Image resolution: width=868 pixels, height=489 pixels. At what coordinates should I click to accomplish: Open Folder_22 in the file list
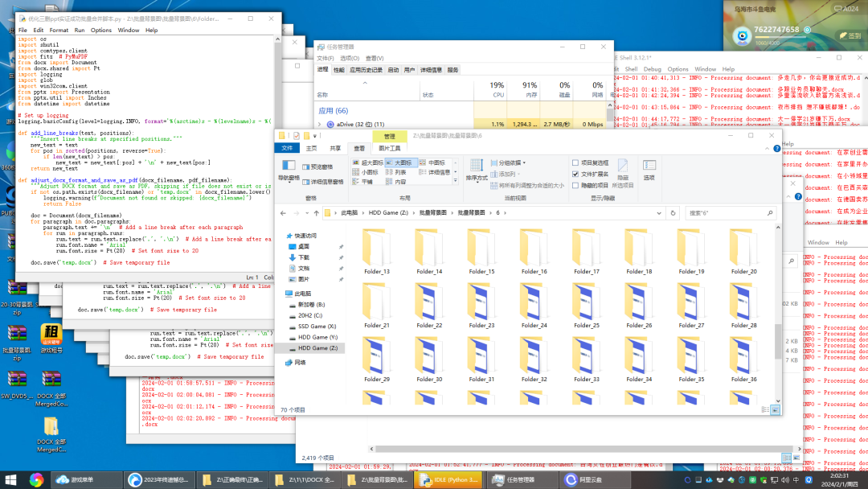click(x=429, y=306)
